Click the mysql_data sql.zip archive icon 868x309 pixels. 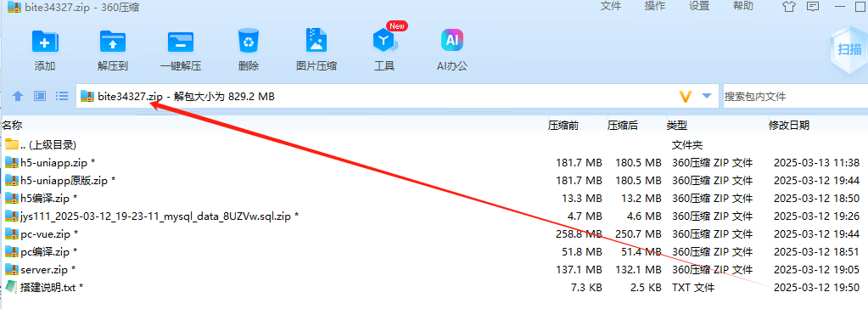point(12,216)
